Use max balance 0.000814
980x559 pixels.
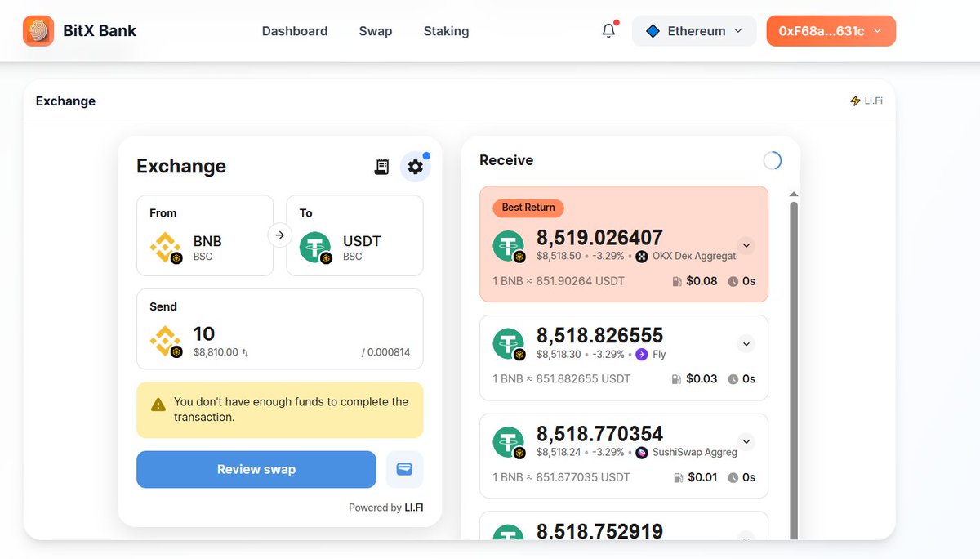click(386, 353)
